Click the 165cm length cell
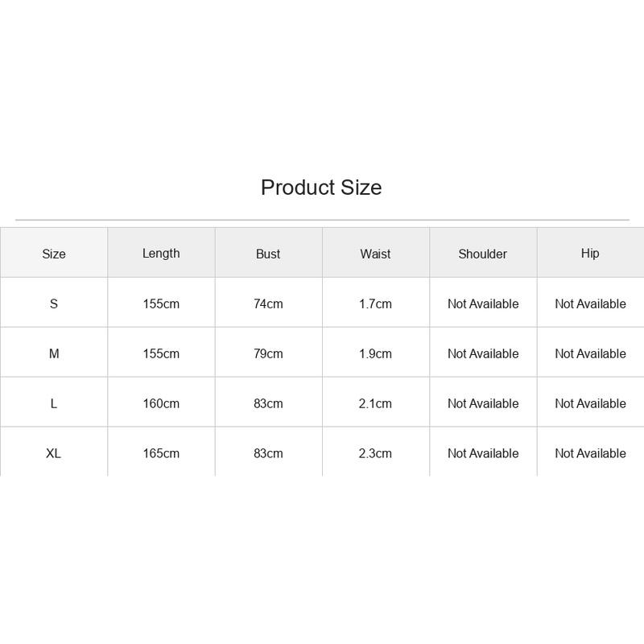 coord(161,453)
